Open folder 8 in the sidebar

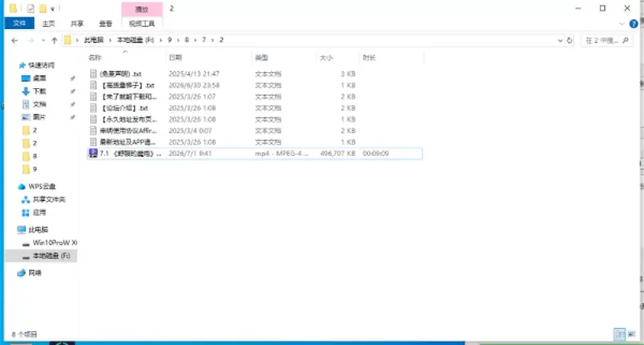point(35,156)
